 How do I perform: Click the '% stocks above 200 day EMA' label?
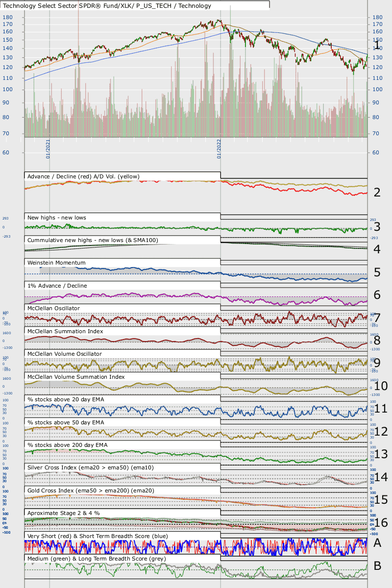click(67, 445)
